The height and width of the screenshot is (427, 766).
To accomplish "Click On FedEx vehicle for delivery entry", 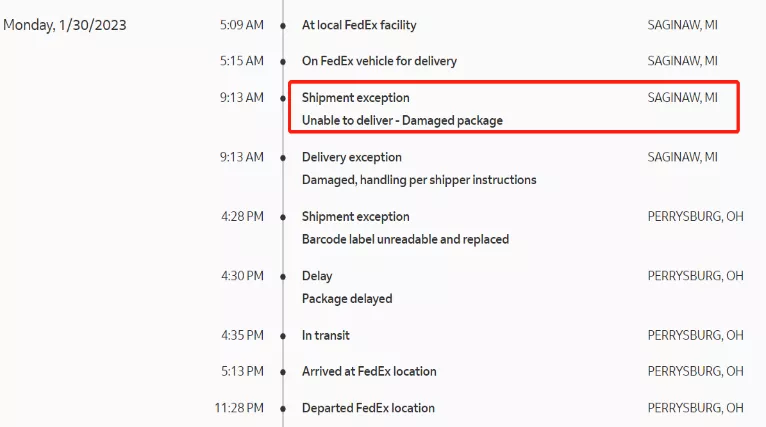I will pyautogui.click(x=379, y=61).
